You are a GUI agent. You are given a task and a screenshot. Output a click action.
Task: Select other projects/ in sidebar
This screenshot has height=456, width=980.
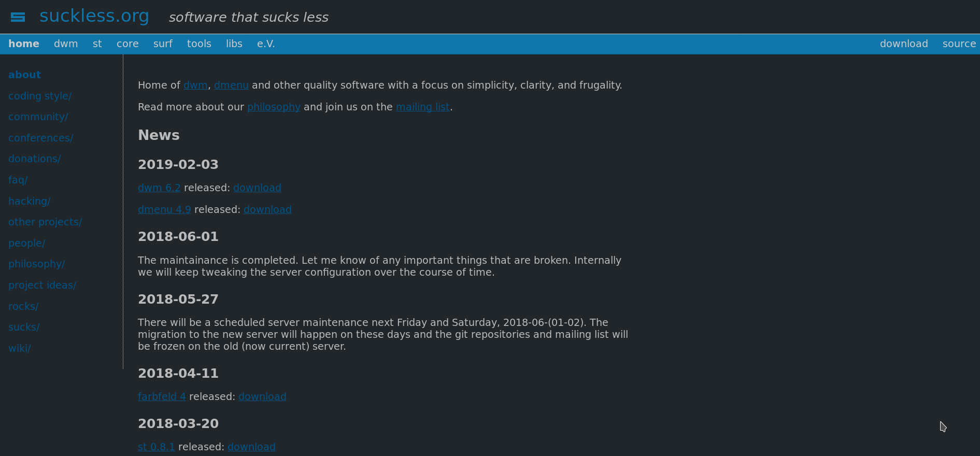point(45,222)
